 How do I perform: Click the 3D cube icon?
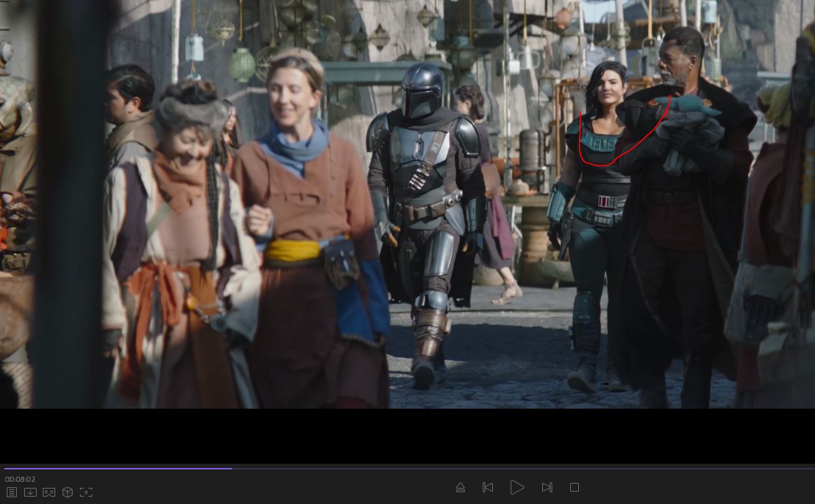click(68, 492)
